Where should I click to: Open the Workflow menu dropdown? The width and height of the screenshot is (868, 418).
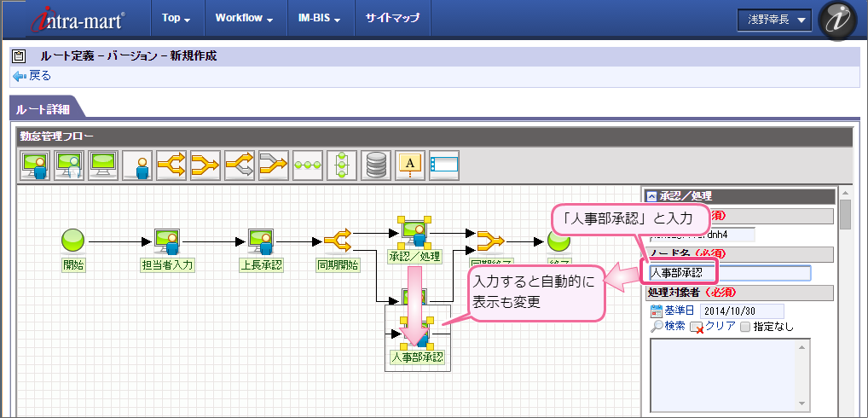245,18
